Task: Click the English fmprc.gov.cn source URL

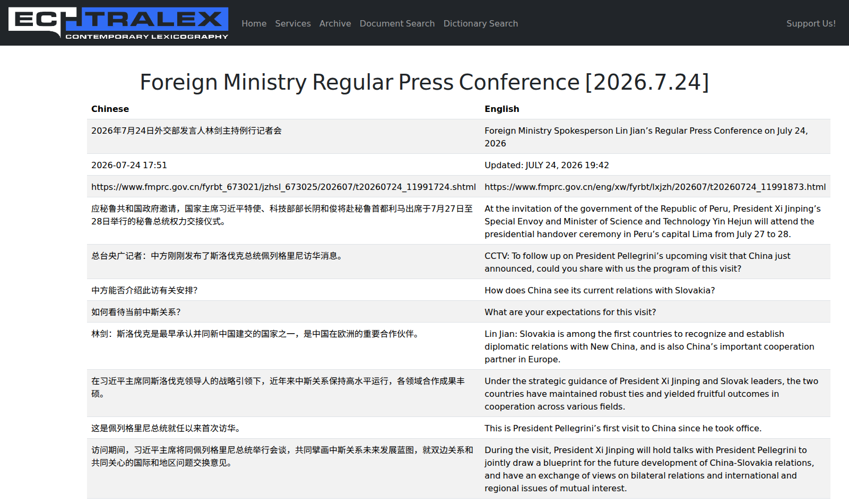Action: coord(655,187)
